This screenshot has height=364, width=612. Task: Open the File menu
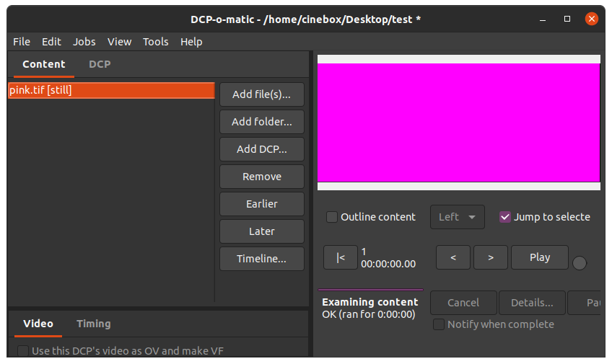click(22, 42)
